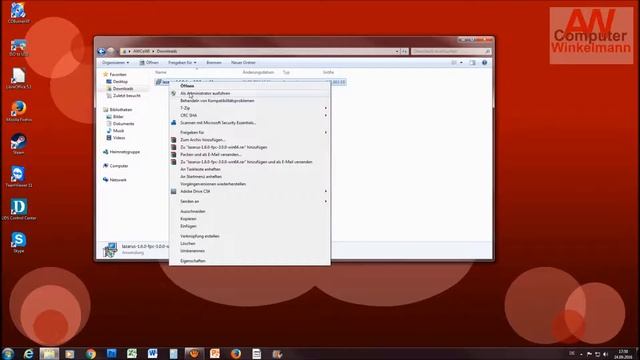Open Bilder library in sidebar

tap(118, 117)
